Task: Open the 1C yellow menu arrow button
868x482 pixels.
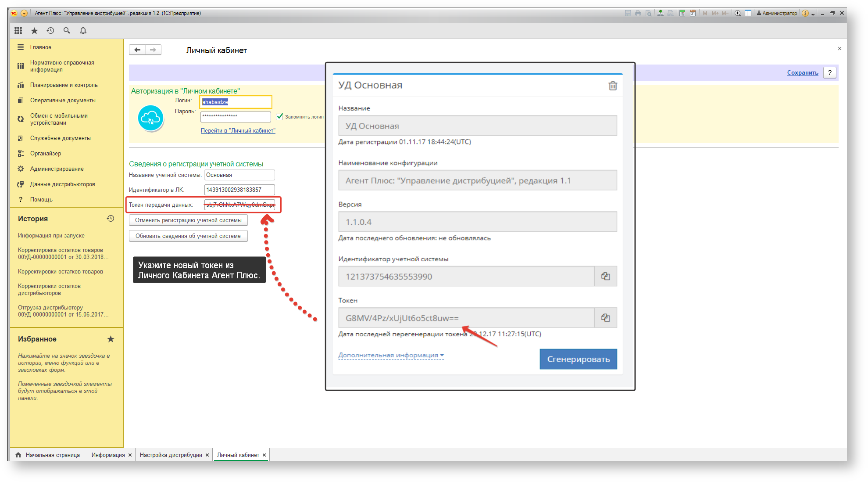Action: click(x=24, y=13)
